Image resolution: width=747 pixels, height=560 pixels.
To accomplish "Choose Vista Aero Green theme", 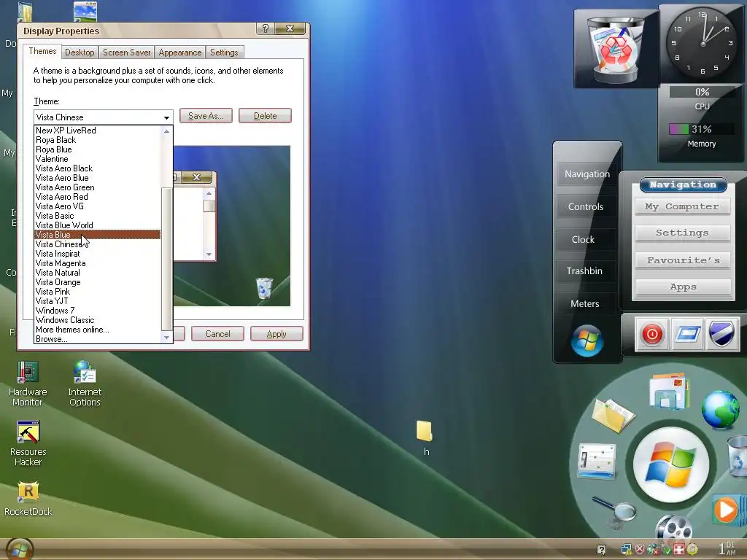I will (98, 187).
